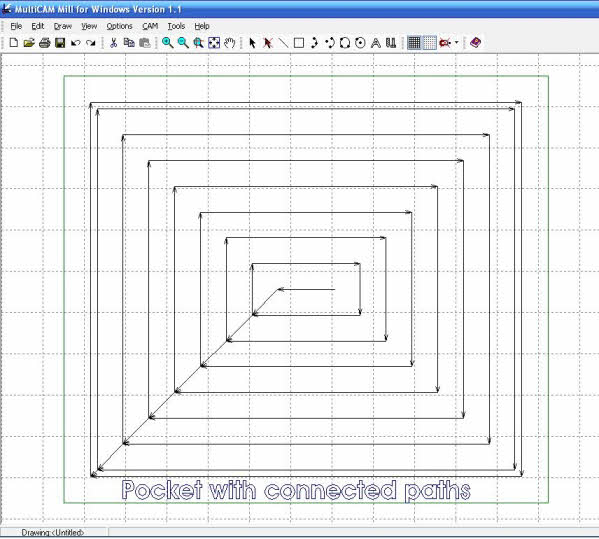Pick the Text tool icon
599x539 pixels.
click(x=376, y=43)
